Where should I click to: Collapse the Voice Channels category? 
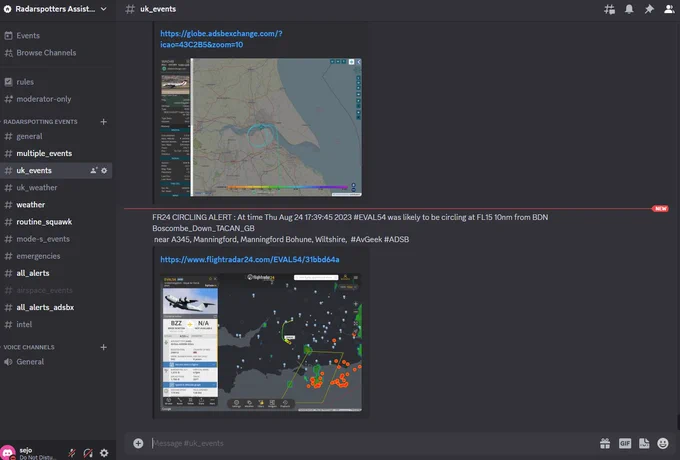pyautogui.click(x=29, y=347)
